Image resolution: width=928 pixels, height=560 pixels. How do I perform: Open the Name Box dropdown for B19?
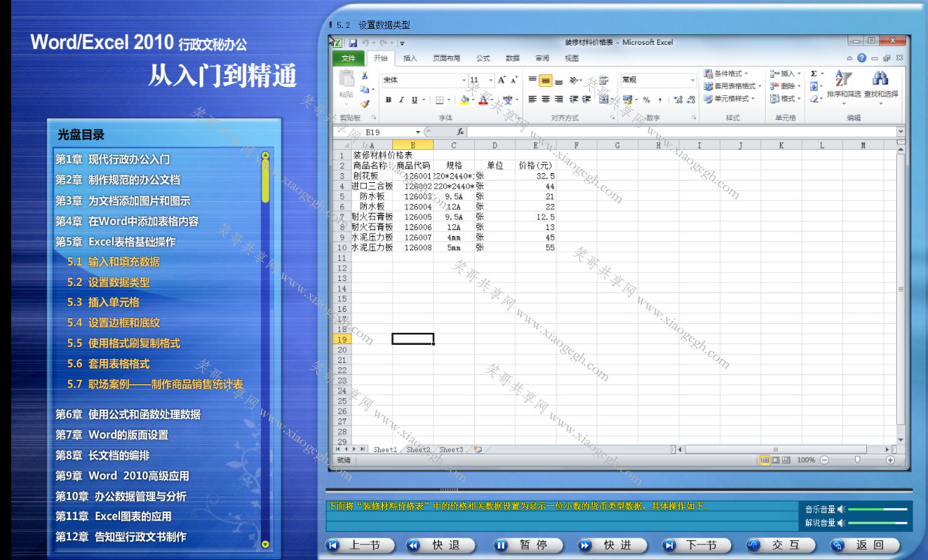tap(418, 132)
